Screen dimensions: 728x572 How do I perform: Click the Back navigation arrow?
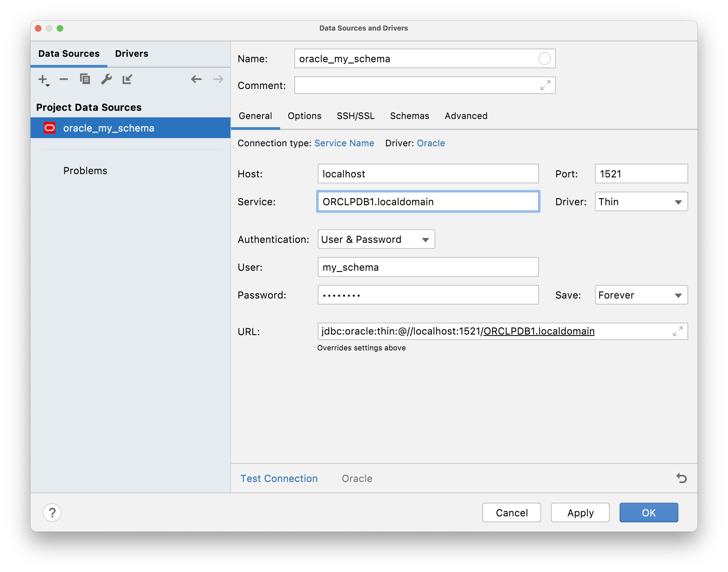pyautogui.click(x=196, y=79)
